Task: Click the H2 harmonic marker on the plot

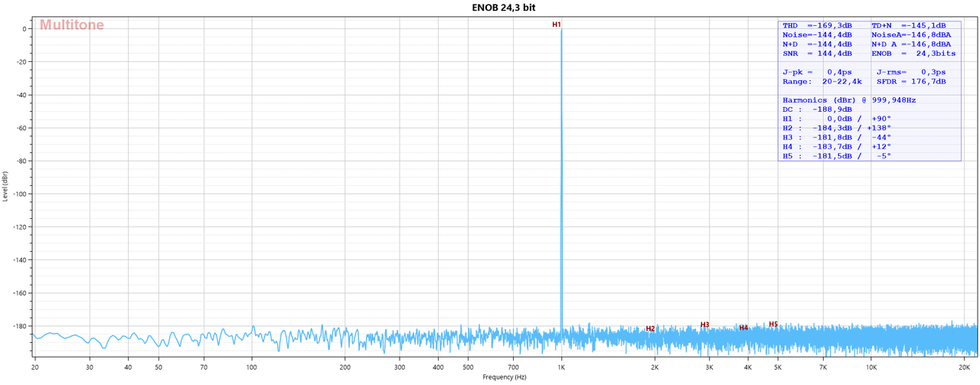Action: coord(650,328)
